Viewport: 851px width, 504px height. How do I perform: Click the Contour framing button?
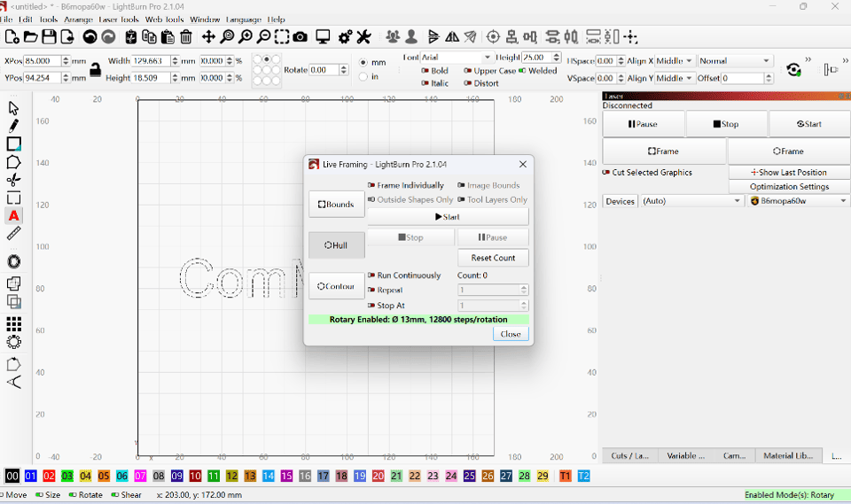point(337,286)
